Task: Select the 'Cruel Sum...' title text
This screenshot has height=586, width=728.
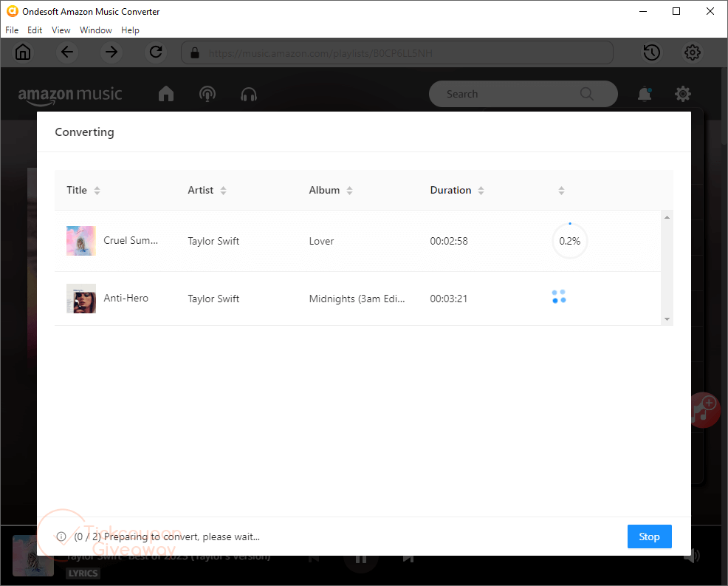Action: tap(131, 240)
